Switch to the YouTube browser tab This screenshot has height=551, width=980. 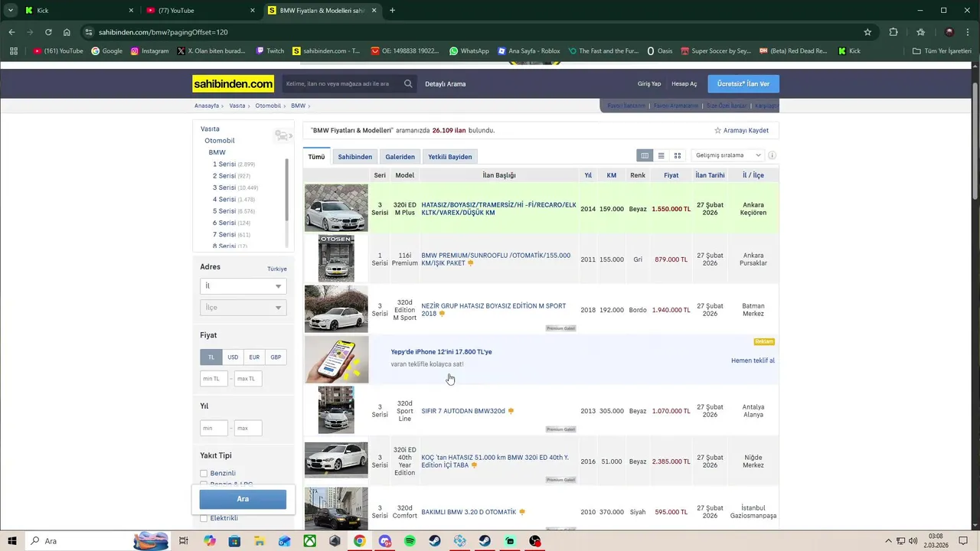(x=201, y=11)
